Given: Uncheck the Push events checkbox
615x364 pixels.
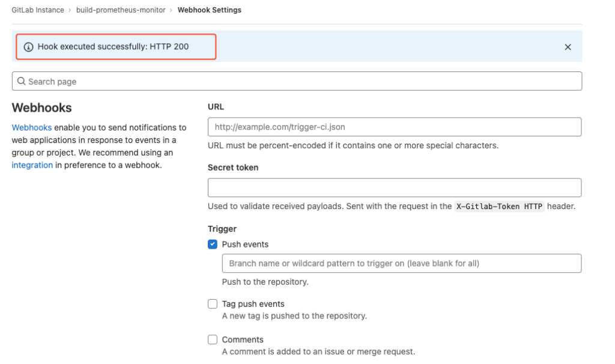Looking at the screenshot, I should (213, 244).
